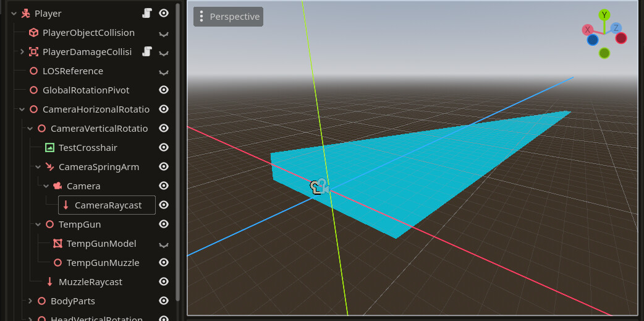
Task: Click the Y axis on the view gizmo
Action: coord(604,15)
